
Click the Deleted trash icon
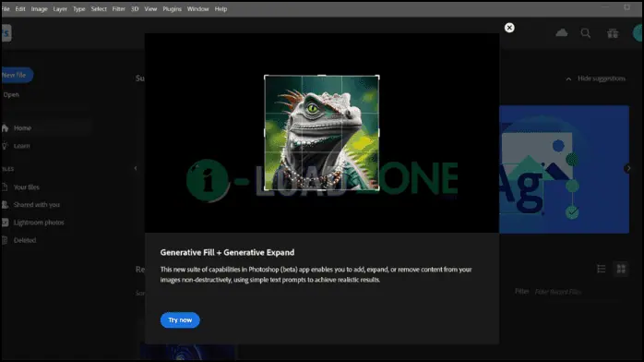click(x=5, y=240)
